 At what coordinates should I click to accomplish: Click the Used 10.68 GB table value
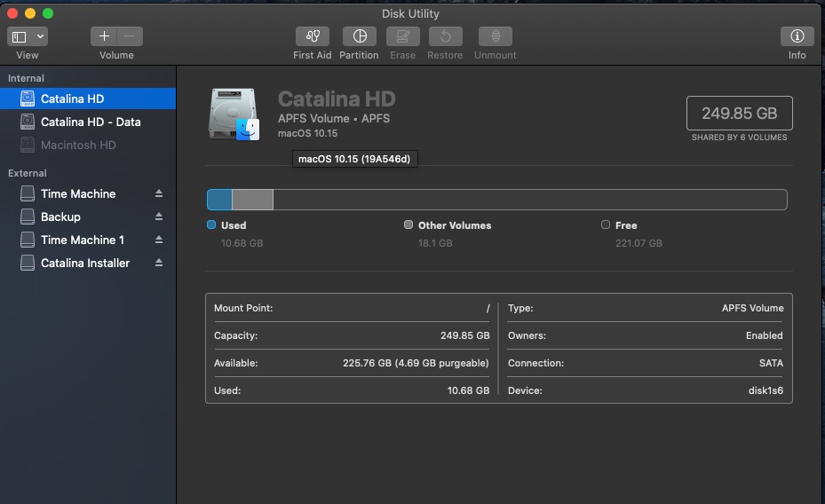coord(468,390)
